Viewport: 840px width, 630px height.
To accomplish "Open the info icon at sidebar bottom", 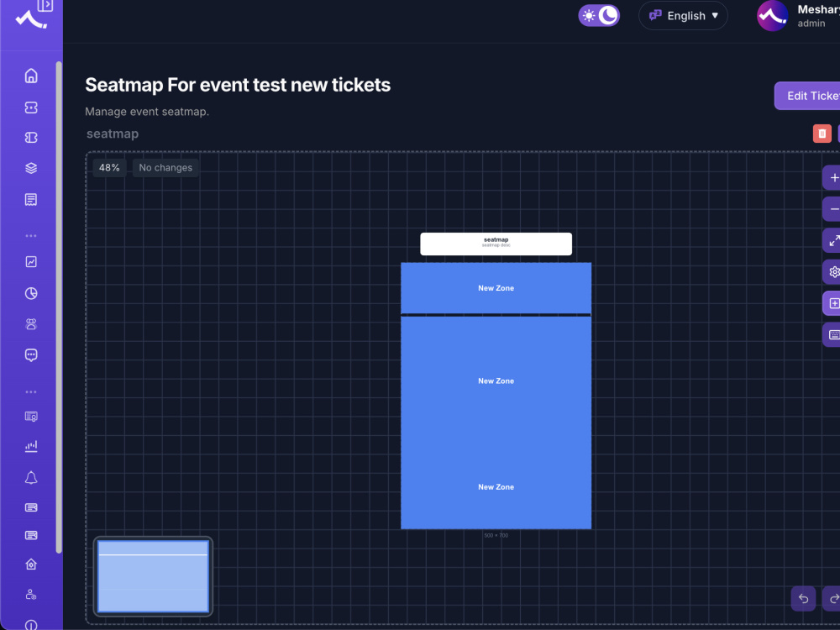I will coord(31,625).
